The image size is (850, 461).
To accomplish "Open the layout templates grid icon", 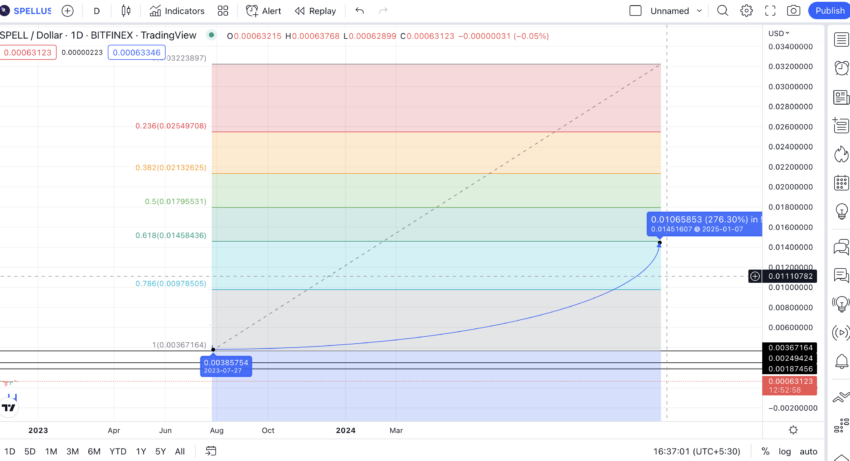I will pos(223,11).
